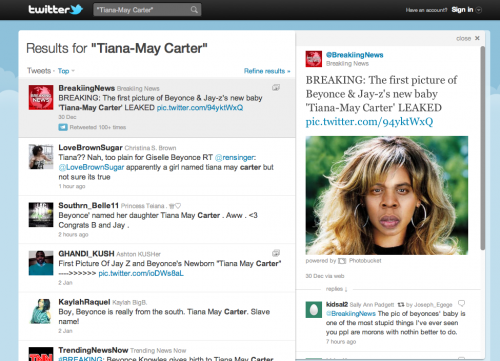
Task: Click BreakiingNews avatar in tweet list
Action: pos(41,97)
